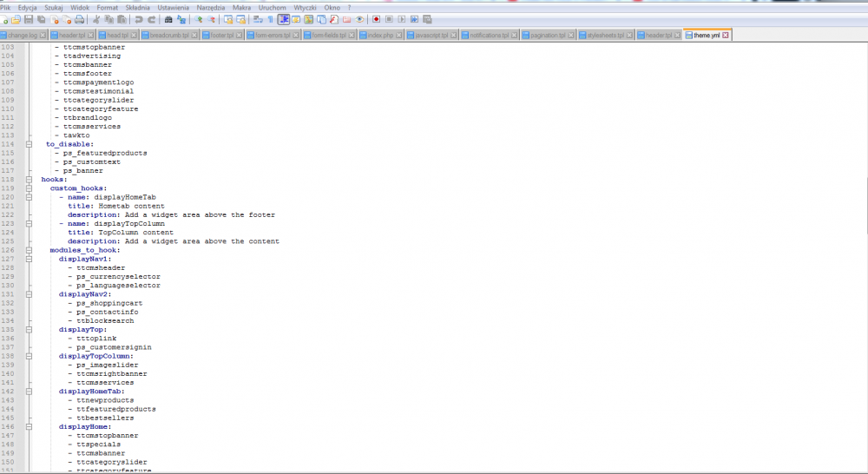Collapse the displayTopColumn block fold marker
Viewport: 868px width, 474px height.
pyautogui.click(x=29, y=356)
